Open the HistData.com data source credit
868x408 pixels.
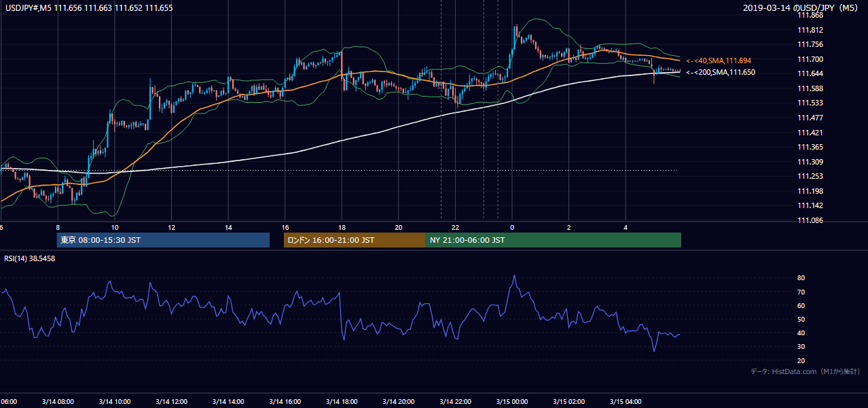(x=806, y=371)
